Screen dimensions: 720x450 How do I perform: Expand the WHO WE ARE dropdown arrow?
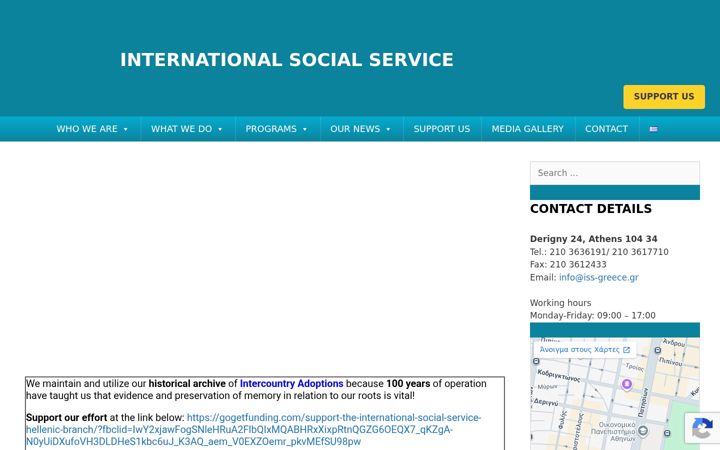125,129
